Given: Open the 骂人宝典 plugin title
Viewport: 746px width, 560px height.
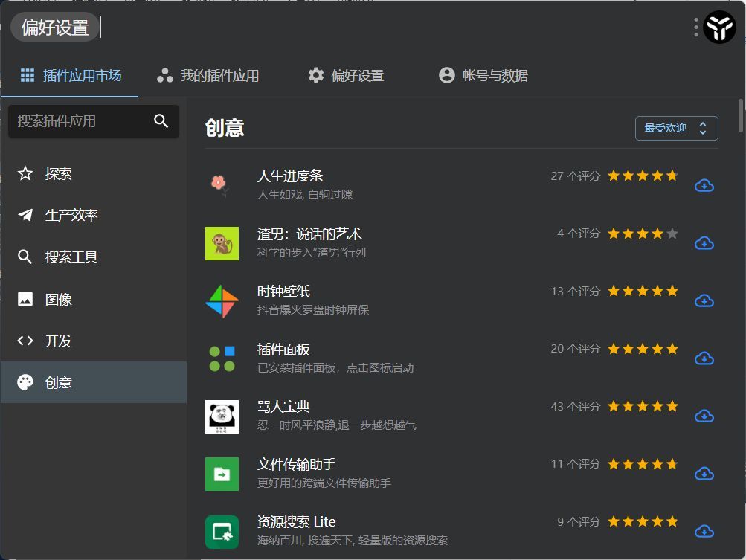Looking at the screenshot, I should pyautogui.click(x=283, y=407).
